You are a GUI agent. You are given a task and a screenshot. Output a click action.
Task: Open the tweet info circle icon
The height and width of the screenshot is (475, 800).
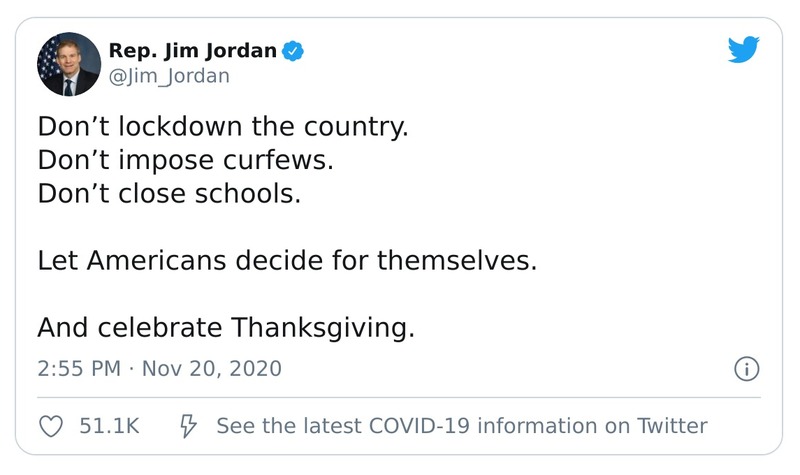click(745, 369)
